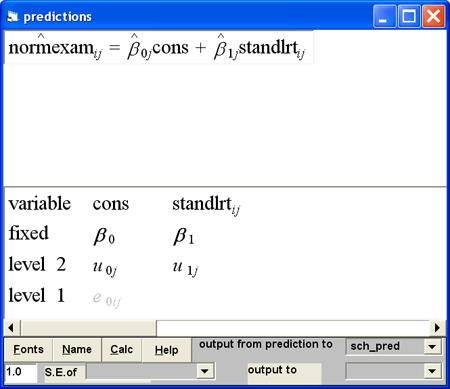Toggle fixed term β1 for standlrt
Viewport: 450px width, 389px height.
click(x=183, y=236)
